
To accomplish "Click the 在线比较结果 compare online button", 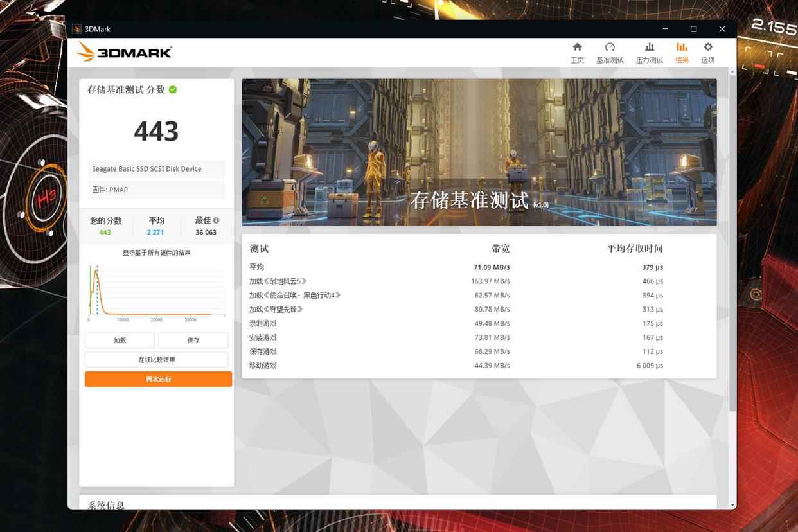I will [x=157, y=360].
